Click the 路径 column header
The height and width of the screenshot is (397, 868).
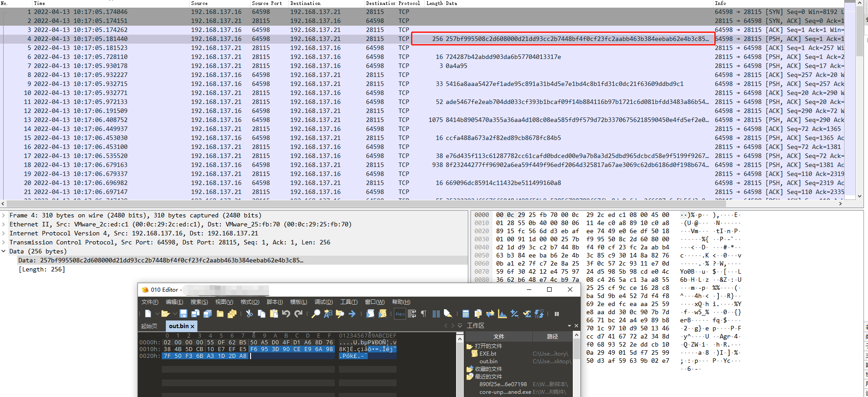pyautogui.click(x=553, y=336)
